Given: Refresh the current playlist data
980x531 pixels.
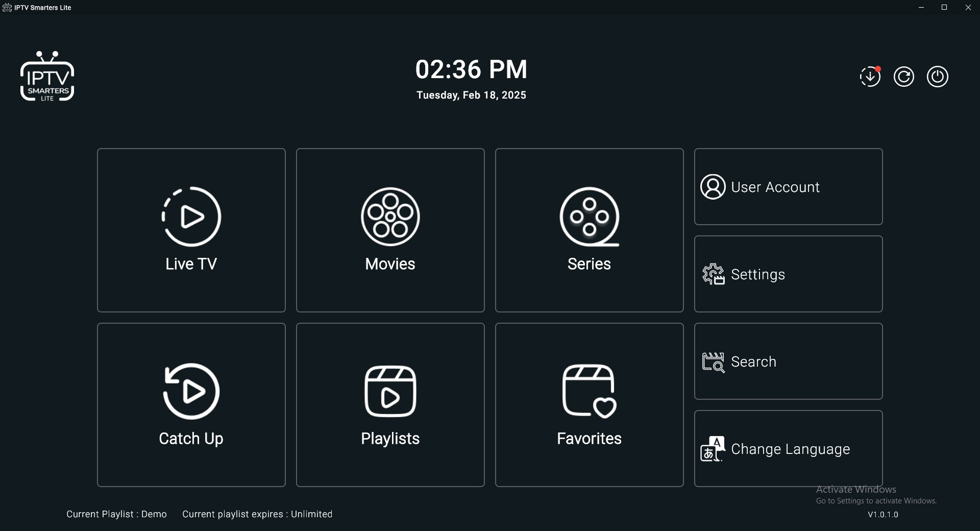Looking at the screenshot, I should 904,77.
